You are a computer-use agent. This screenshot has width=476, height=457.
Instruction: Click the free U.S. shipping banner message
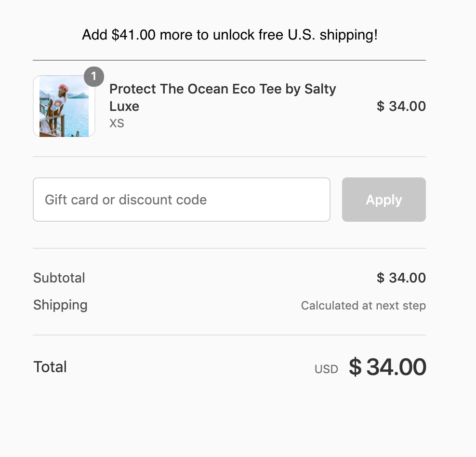point(229,35)
